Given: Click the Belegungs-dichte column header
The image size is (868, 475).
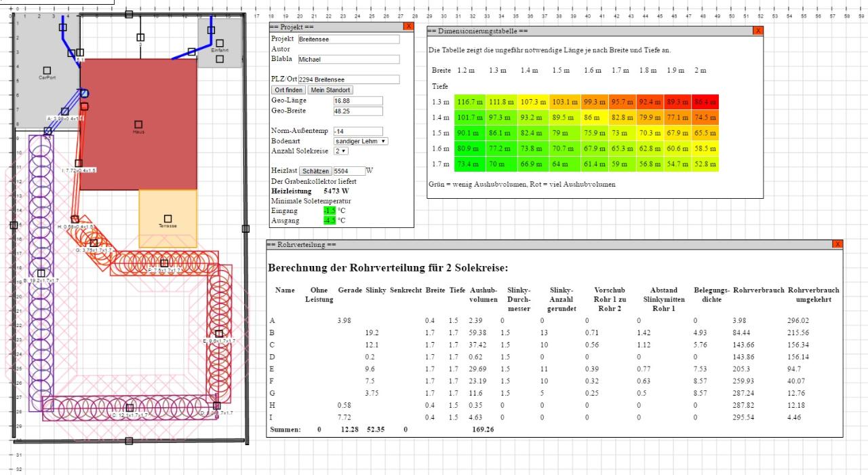Looking at the screenshot, I should [x=711, y=294].
